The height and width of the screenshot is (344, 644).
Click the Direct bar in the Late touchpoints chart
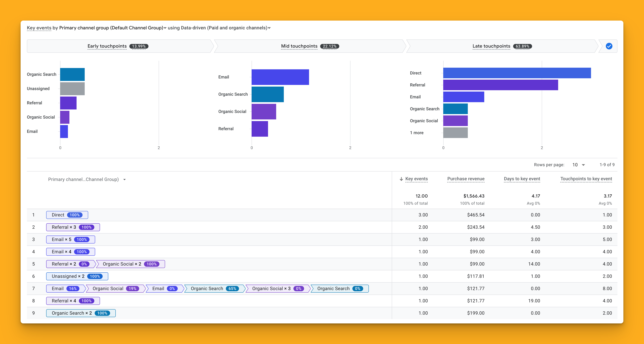[x=517, y=73]
